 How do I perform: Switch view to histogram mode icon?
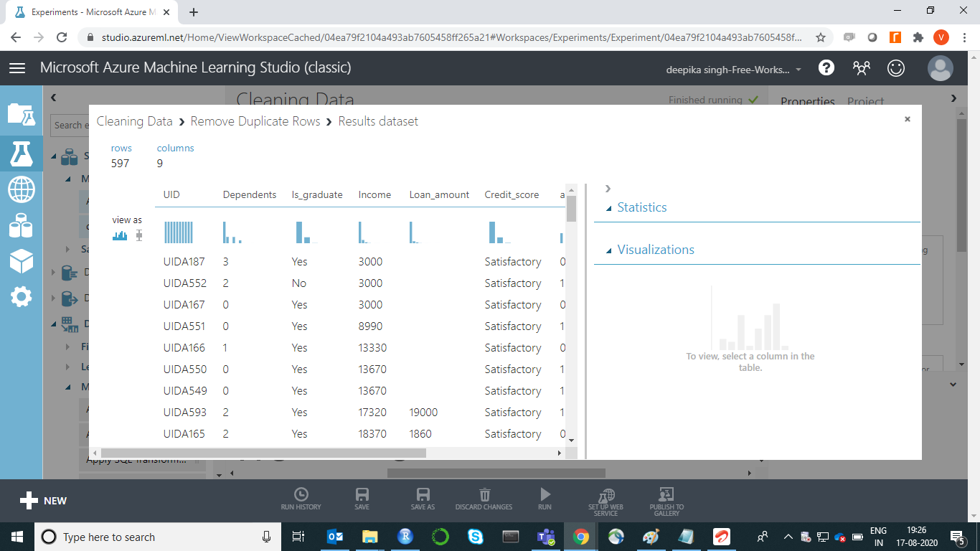click(x=120, y=235)
